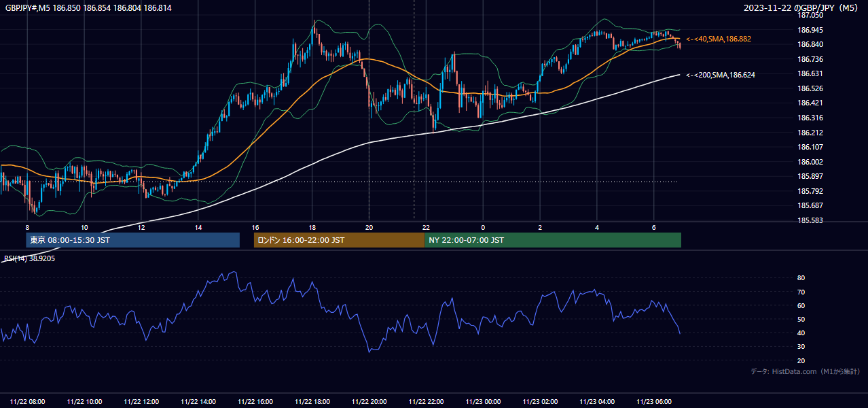
Task: Click price axis label 185.583
Action: 810,220
